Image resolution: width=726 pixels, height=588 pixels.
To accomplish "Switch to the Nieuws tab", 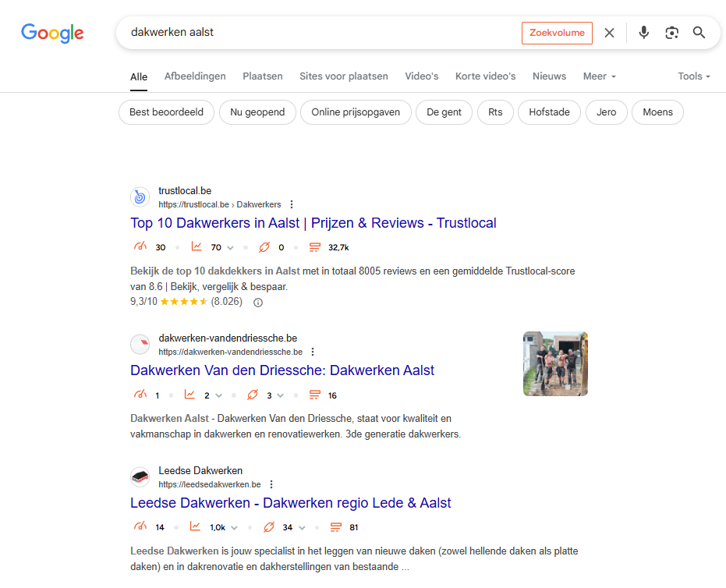I will pyautogui.click(x=549, y=76).
